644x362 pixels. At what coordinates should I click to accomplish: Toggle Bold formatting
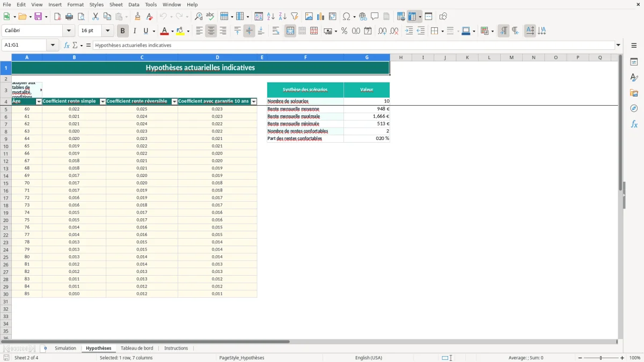click(122, 31)
